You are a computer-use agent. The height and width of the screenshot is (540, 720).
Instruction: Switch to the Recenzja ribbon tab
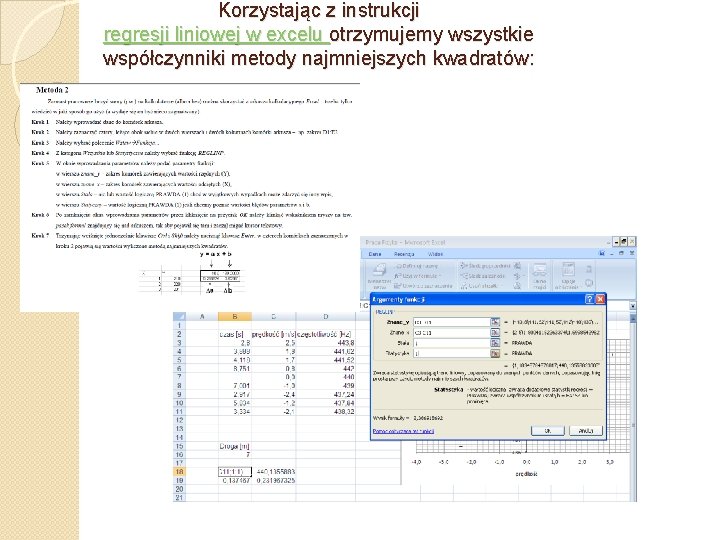click(x=404, y=254)
